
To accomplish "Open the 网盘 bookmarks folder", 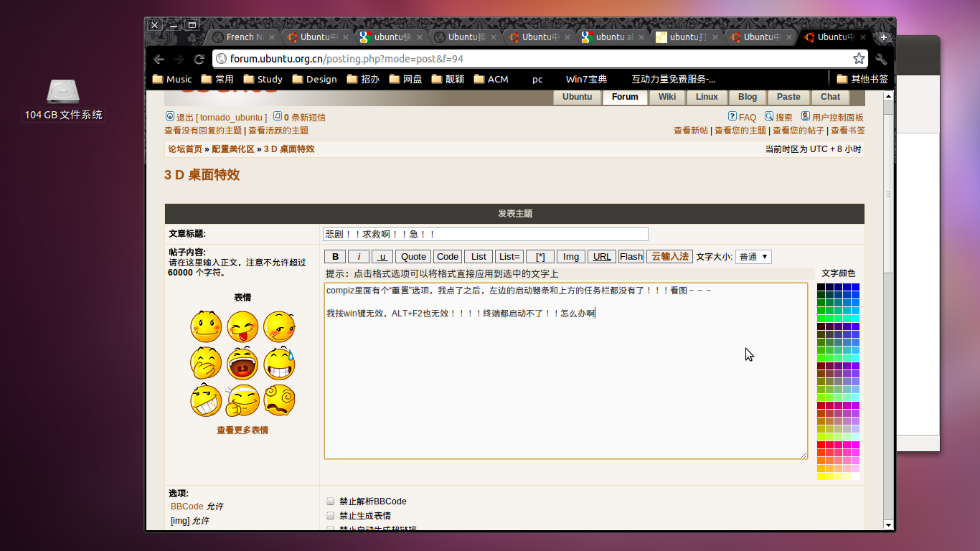I will (x=405, y=79).
